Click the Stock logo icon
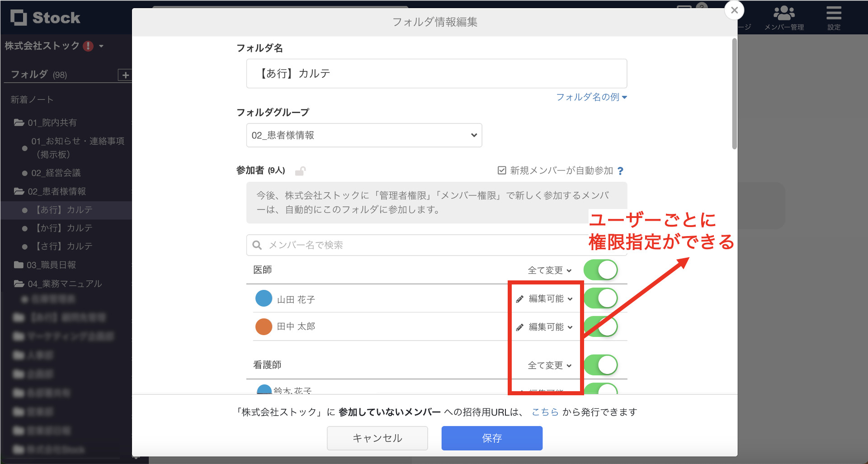 pyautogui.click(x=18, y=17)
